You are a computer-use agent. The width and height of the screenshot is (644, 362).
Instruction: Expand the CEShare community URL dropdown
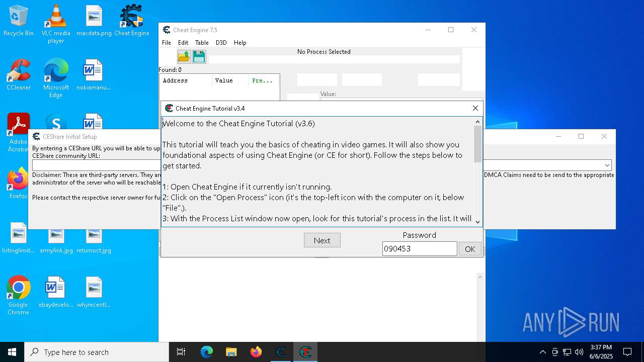[607, 165]
